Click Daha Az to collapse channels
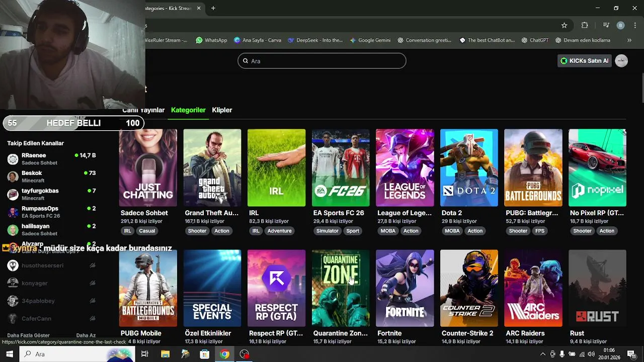Viewport: 644px width, 362px height. (x=86, y=335)
